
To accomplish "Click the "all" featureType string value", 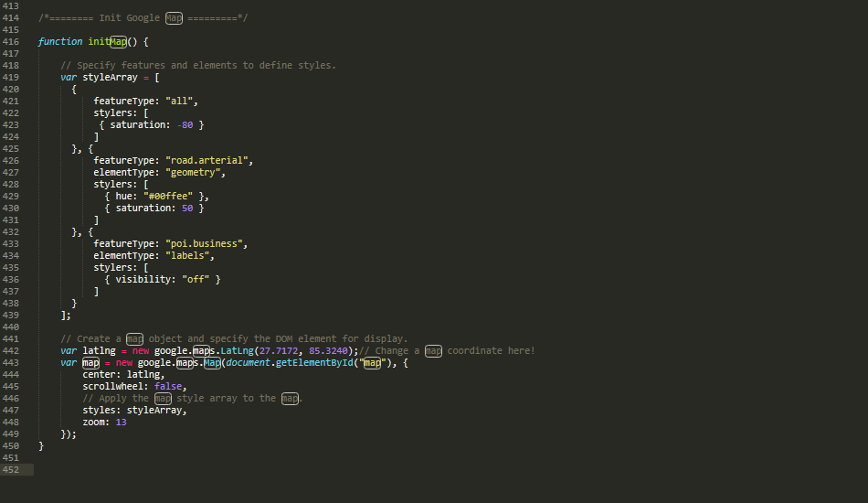I will [x=181, y=102].
